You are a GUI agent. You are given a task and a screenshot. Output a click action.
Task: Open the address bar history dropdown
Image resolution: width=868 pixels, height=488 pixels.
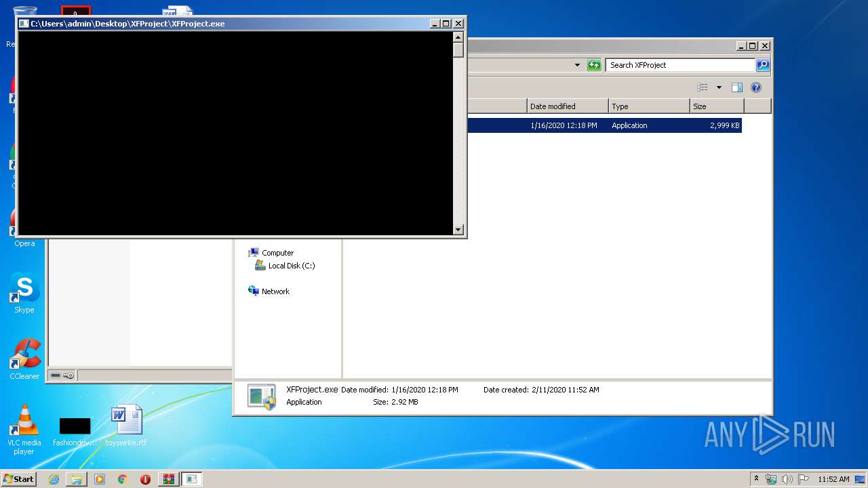pyautogui.click(x=577, y=65)
